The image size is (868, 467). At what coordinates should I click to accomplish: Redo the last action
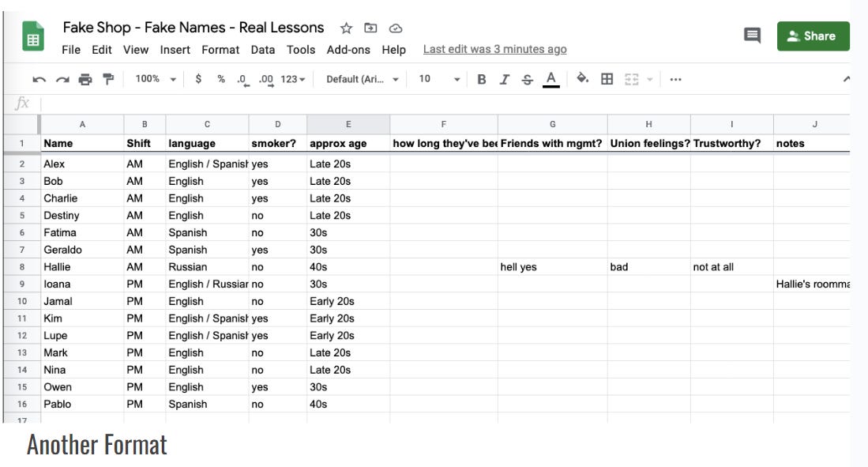pos(62,79)
